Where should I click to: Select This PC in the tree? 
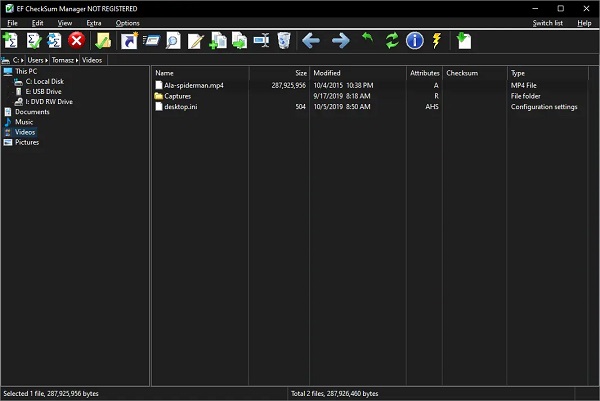pos(26,71)
